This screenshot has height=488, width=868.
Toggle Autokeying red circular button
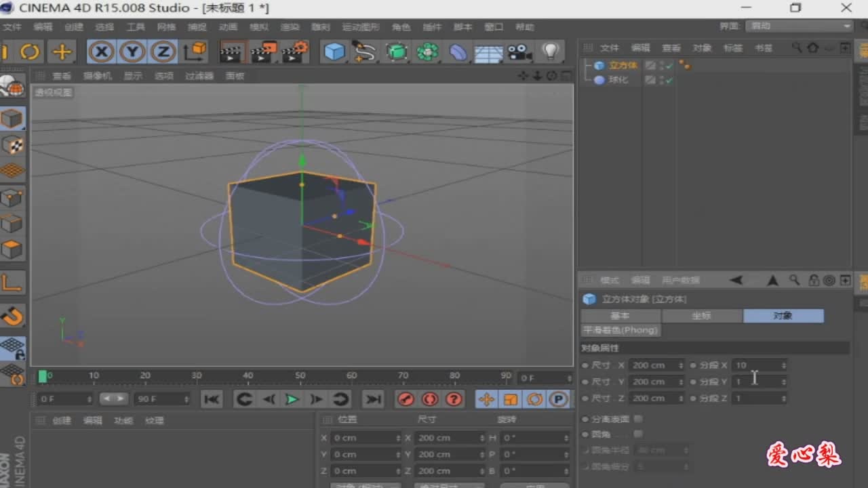[x=430, y=399]
